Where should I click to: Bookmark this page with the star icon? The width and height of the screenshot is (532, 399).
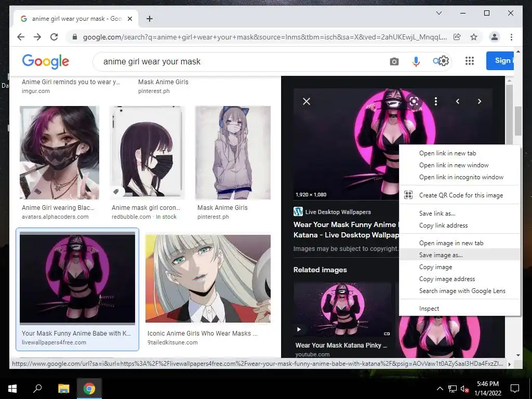click(474, 37)
